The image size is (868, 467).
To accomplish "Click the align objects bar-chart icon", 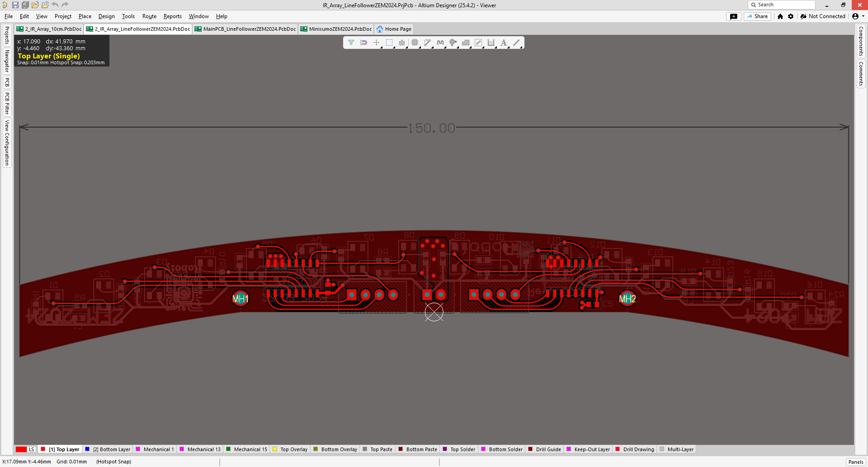I will [402, 43].
